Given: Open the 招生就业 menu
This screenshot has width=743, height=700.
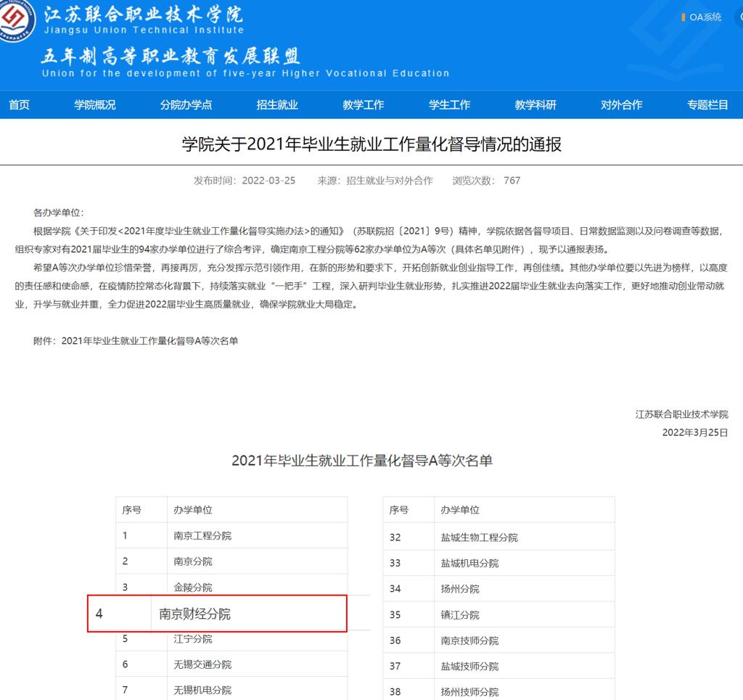Looking at the screenshot, I should pyautogui.click(x=277, y=105).
